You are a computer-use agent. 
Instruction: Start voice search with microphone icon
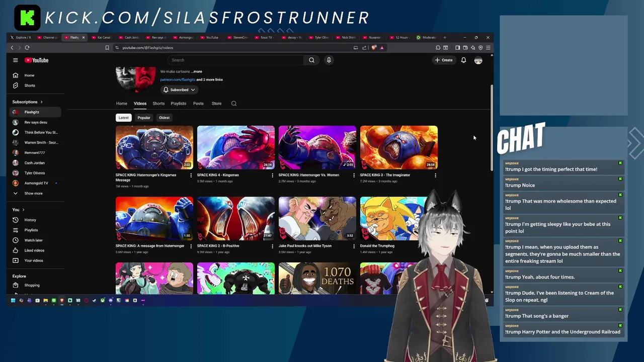point(329,60)
